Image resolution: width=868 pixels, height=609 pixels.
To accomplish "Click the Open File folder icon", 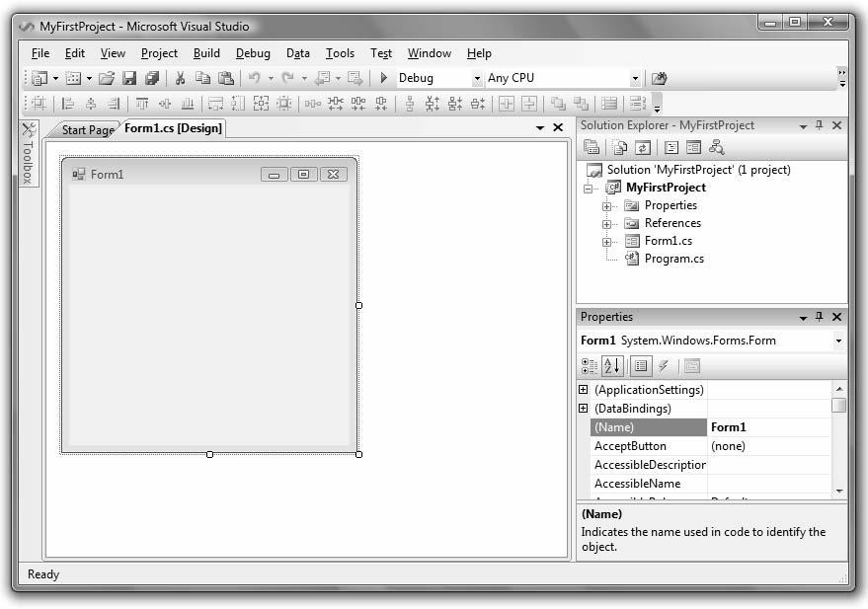I will point(107,78).
